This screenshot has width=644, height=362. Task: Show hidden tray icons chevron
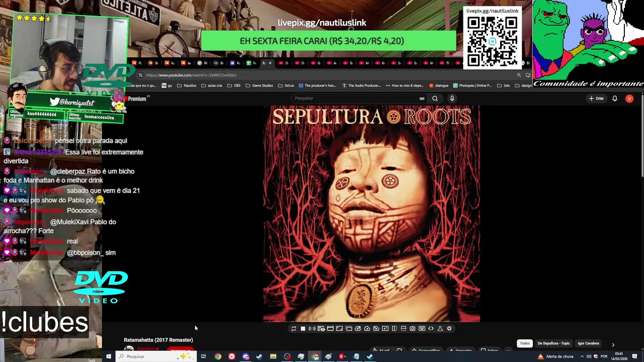(582, 356)
